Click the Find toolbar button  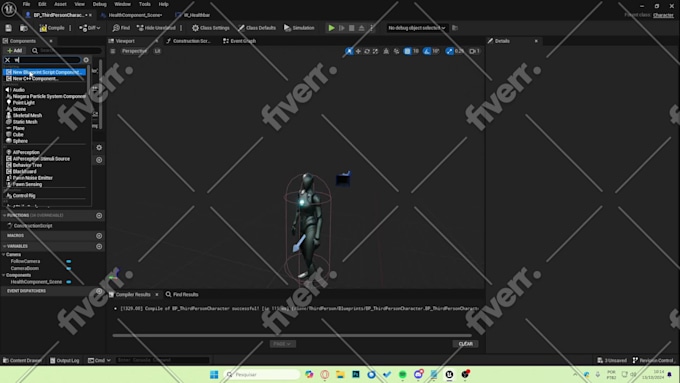point(121,28)
